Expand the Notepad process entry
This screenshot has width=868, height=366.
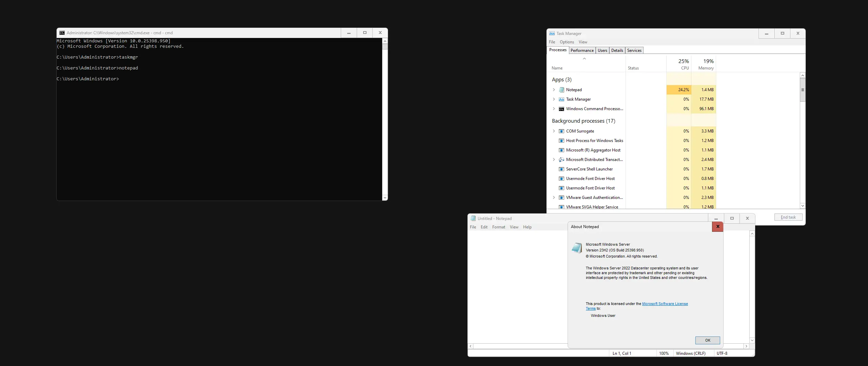coord(554,90)
